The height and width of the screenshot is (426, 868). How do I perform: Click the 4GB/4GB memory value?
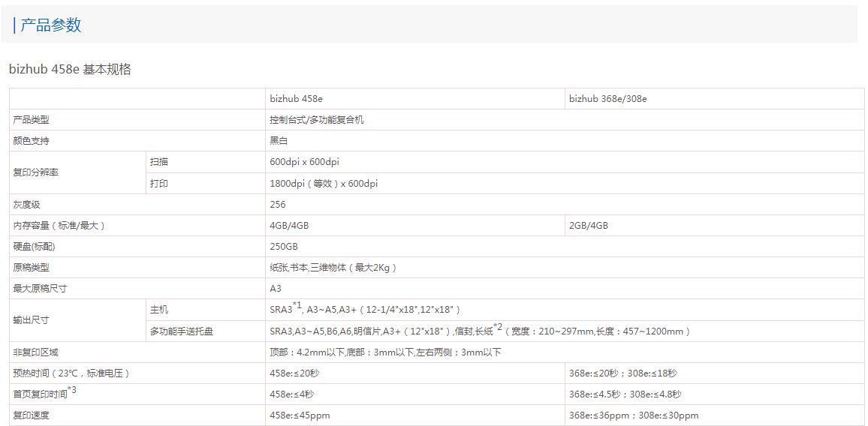coord(289,225)
